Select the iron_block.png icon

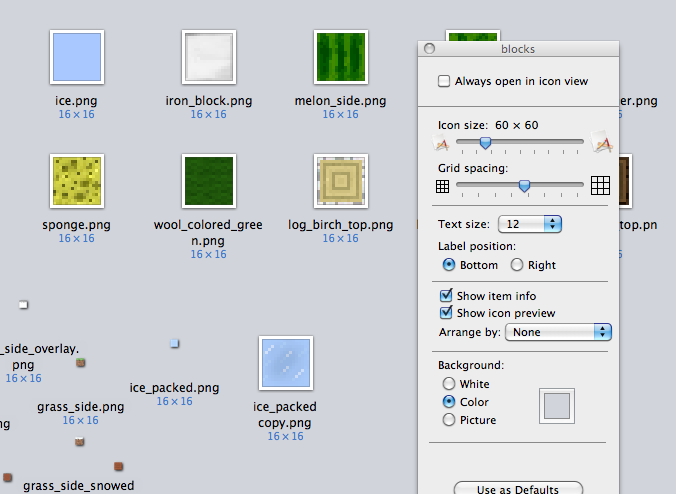(209, 57)
